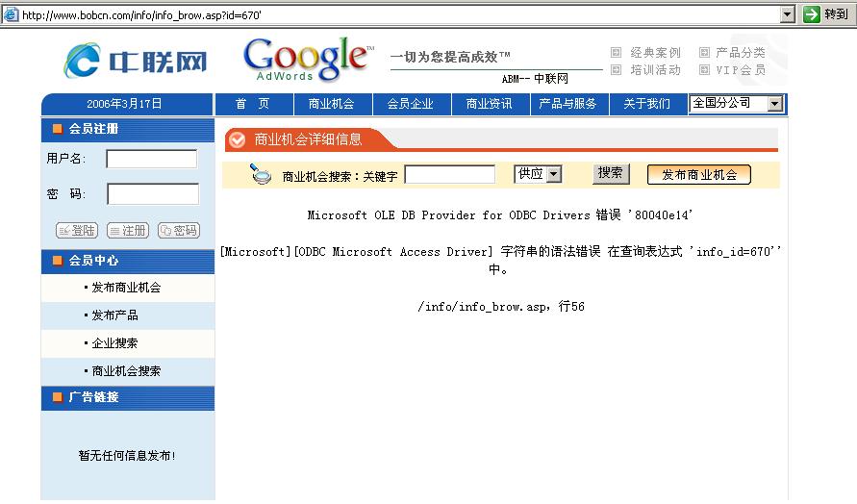Viewport: 857px width, 504px height.
Task: Open 培训活动 link
Action: pyautogui.click(x=655, y=70)
